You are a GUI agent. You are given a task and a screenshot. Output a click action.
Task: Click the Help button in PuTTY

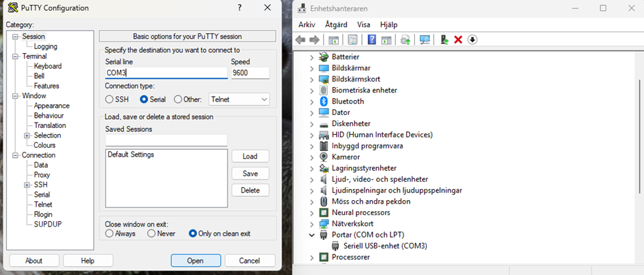point(88,261)
